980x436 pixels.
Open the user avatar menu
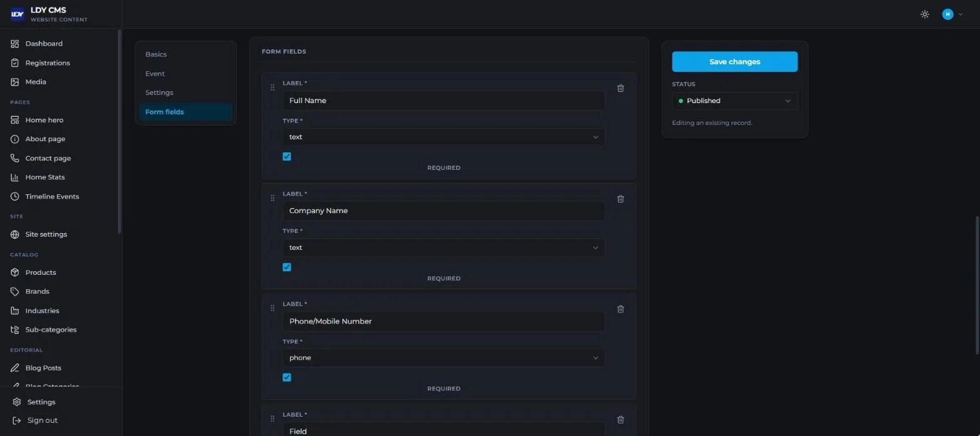947,14
